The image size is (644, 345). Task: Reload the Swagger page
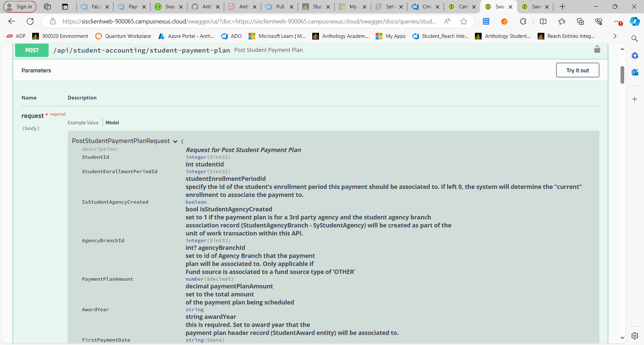[x=30, y=21]
